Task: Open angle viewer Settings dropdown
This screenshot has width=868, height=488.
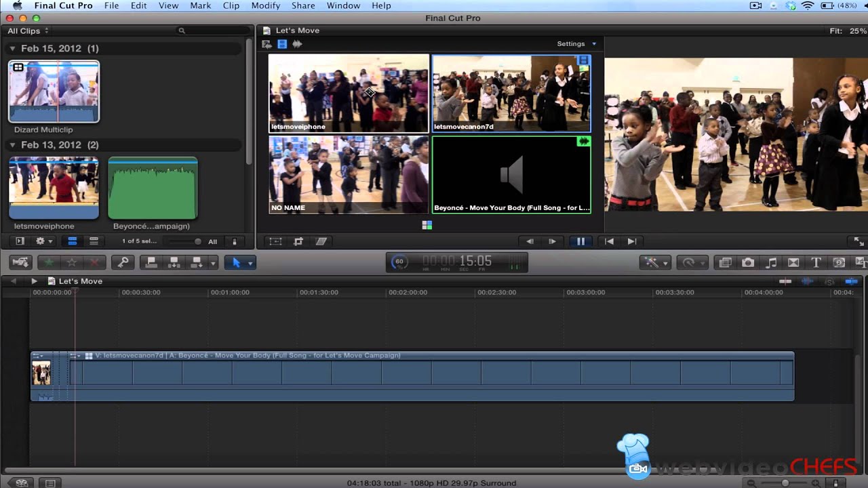Action: tap(577, 44)
